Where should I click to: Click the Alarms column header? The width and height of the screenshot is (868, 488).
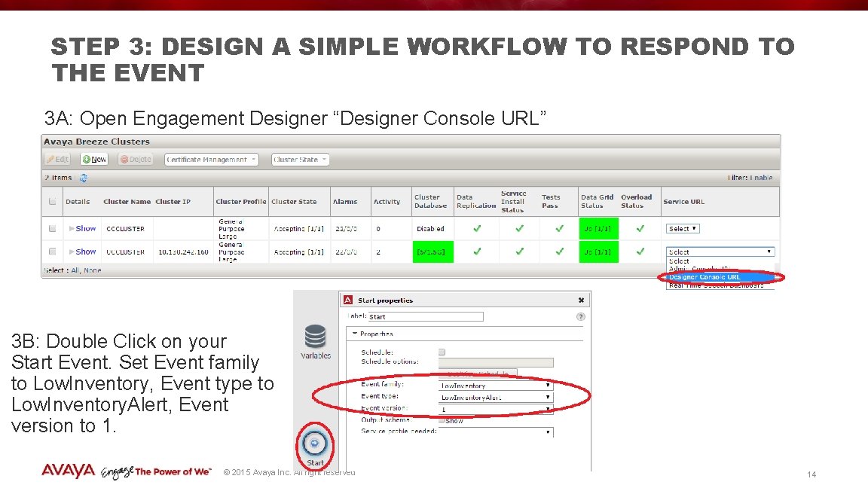tap(345, 201)
